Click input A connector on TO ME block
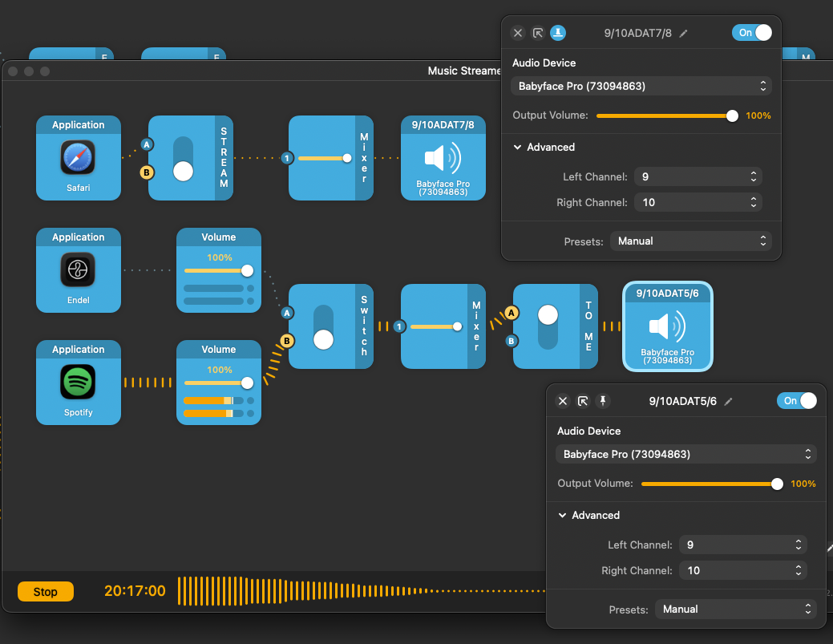Screen dimensions: 833x644 click(x=511, y=313)
